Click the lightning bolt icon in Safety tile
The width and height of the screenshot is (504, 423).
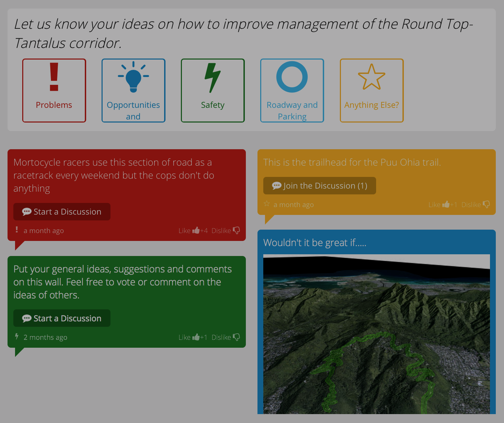213,78
